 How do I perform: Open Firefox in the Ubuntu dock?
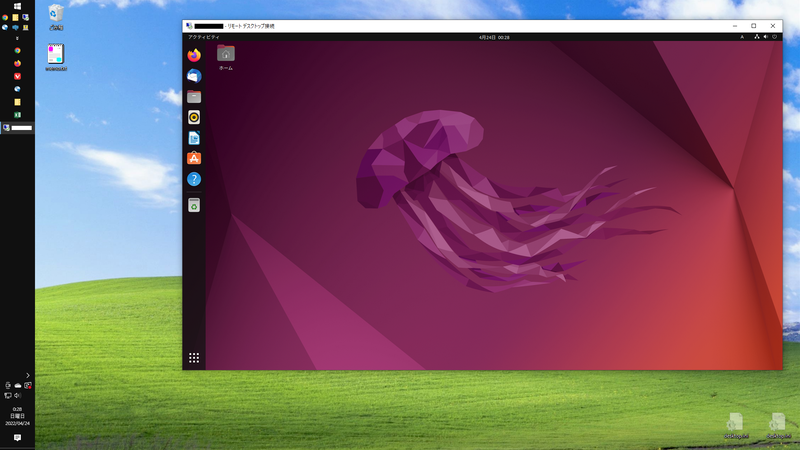tap(194, 55)
